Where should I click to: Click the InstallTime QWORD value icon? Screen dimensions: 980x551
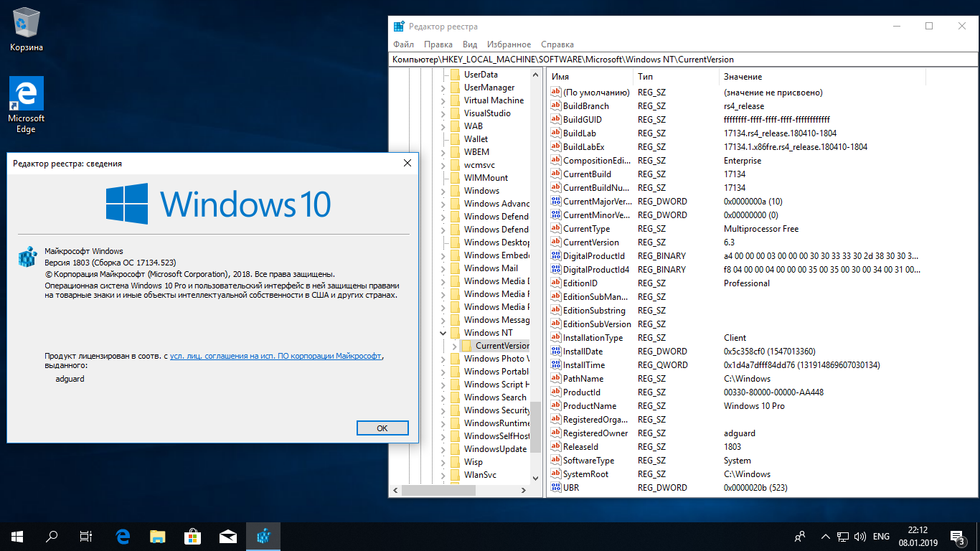[555, 364]
